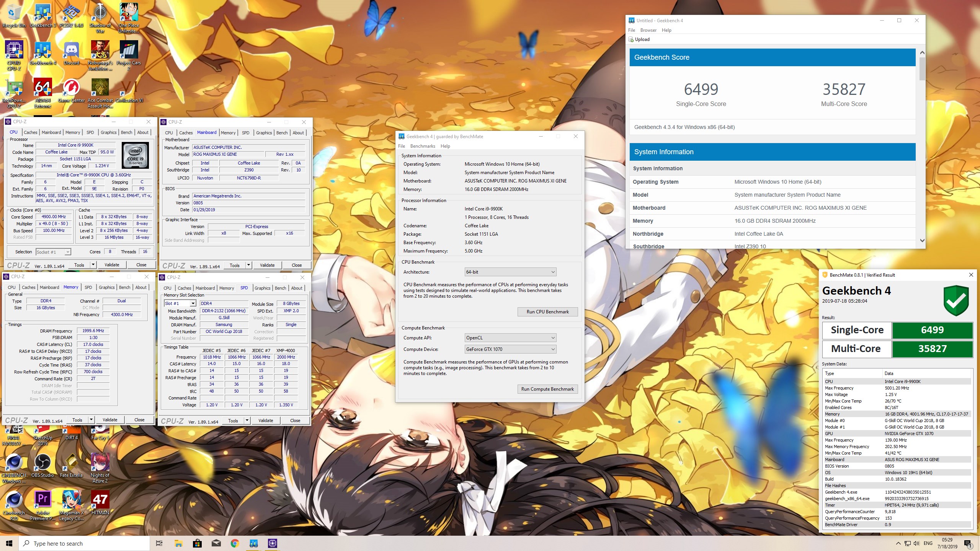980x551 pixels.
Task: Click Run Compute Benchmark button
Action: tap(547, 389)
